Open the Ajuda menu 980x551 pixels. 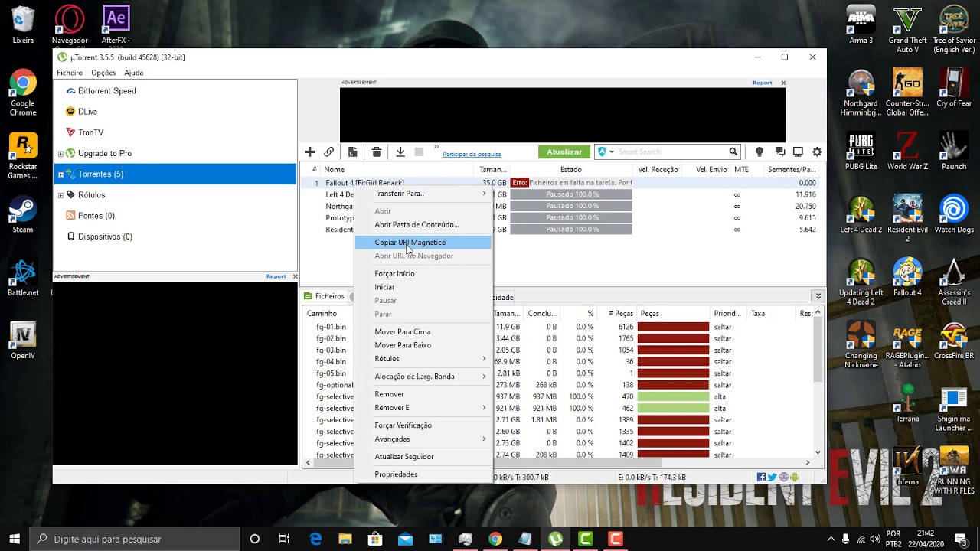pos(134,73)
